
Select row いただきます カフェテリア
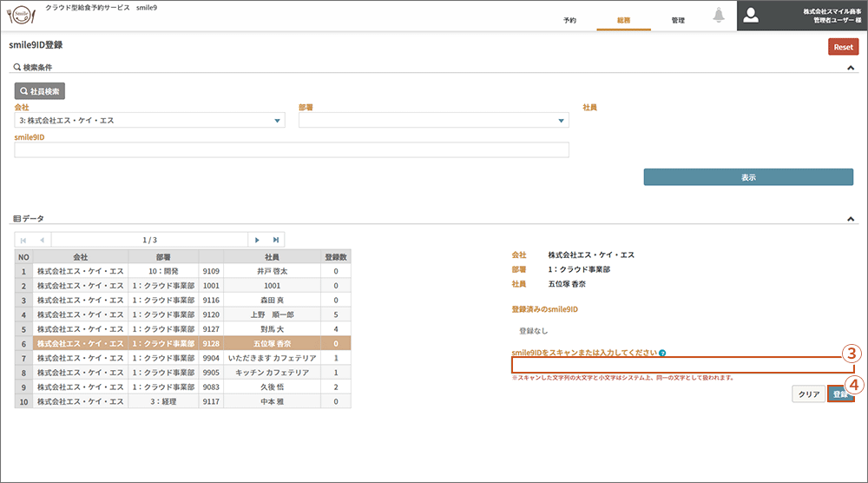click(182, 358)
